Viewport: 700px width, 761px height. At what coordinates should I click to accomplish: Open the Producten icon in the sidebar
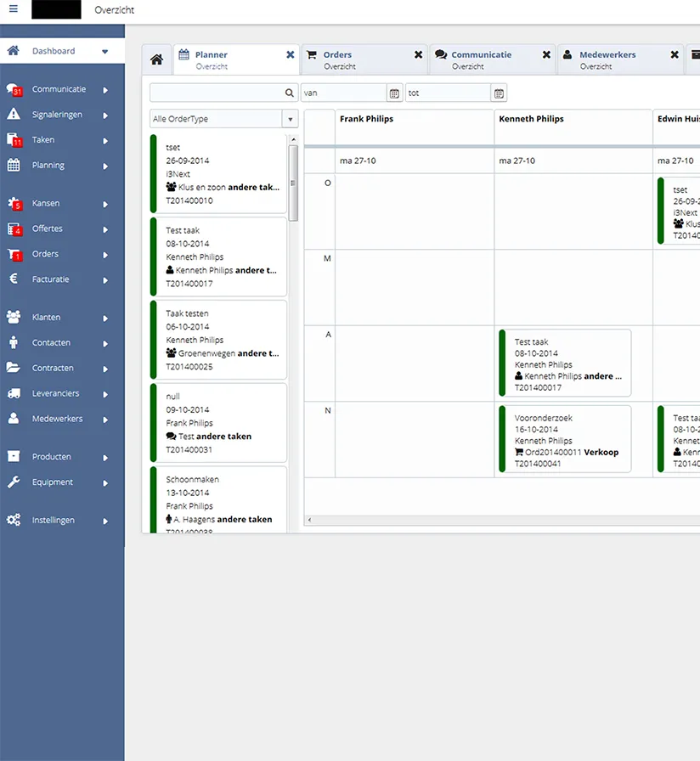click(x=15, y=456)
